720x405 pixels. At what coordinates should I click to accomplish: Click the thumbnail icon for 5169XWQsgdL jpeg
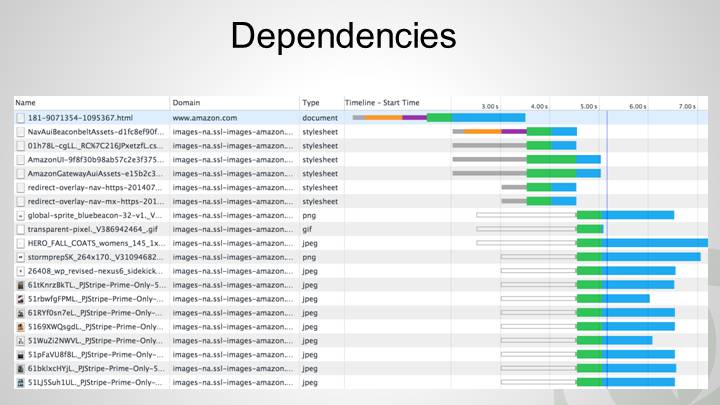point(20,326)
